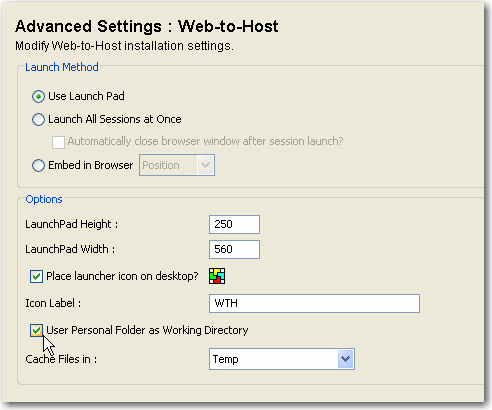
Task: Click the Launch Method group title
Action: [x=62, y=67]
